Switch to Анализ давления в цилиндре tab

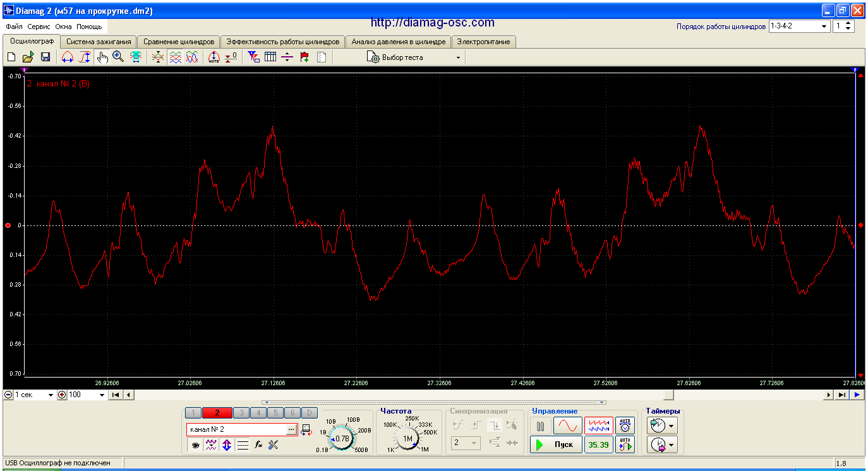click(x=399, y=42)
